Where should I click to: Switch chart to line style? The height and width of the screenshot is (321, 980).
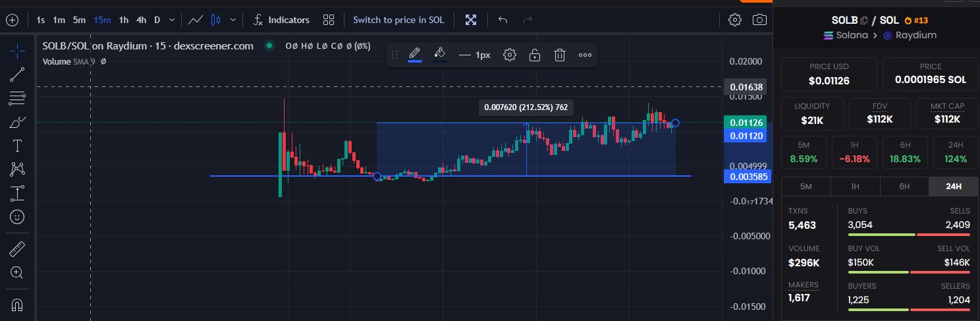pyautogui.click(x=196, y=20)
